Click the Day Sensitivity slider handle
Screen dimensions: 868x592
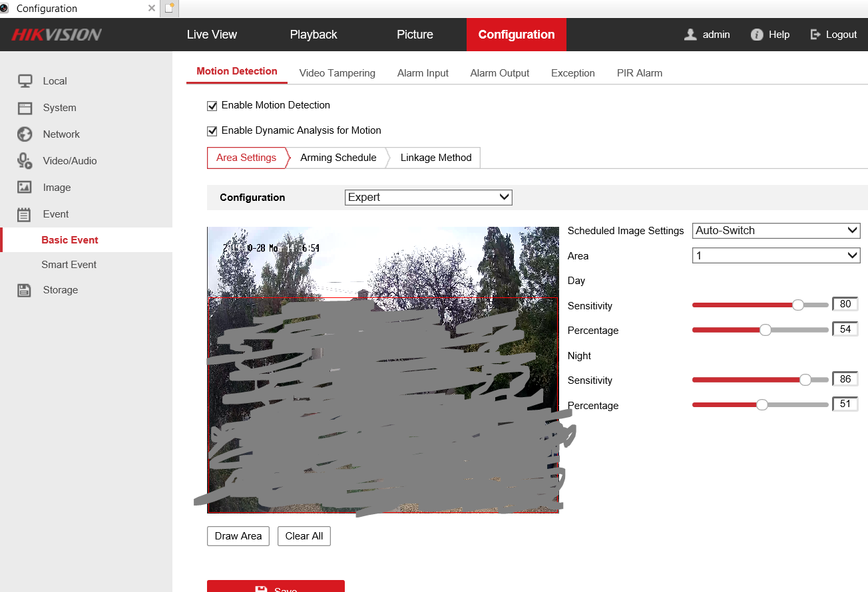pos(798,305)
